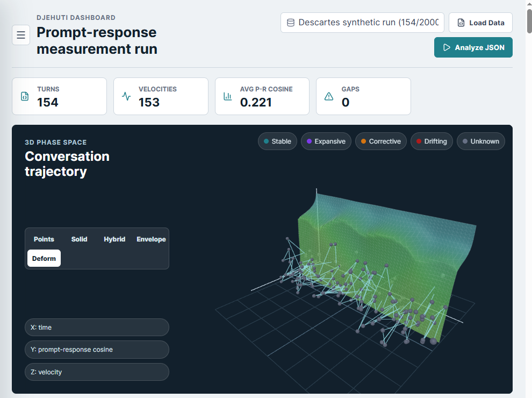The width and height of the screenshot is (532, 398).
Task: Click the Velocities activity pulse icon
Action: pyautogui.click(x=126, y=96)
